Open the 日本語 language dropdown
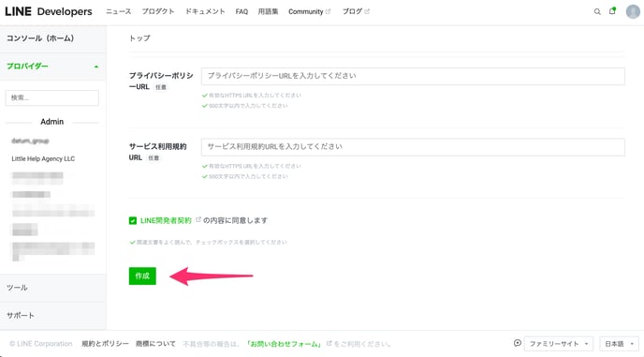This screenshot has height=357, width=644. point(619,344)
